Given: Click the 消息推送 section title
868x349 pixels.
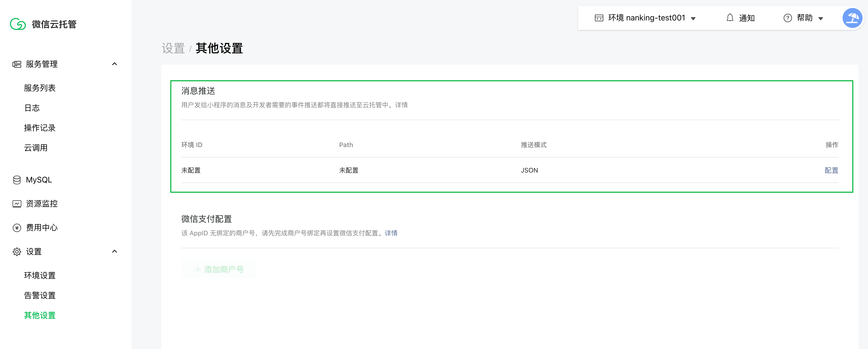Looking at the screenshot, I should tap(198, 91).
